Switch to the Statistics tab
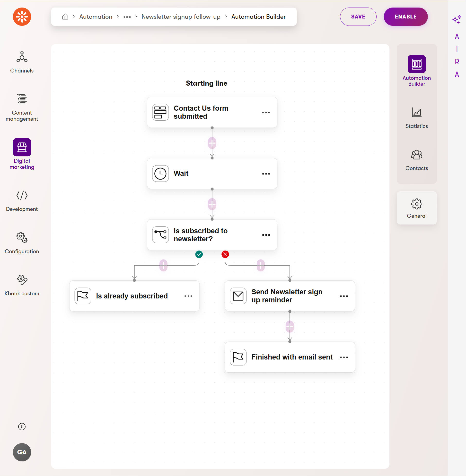 [x=417, y=118]
